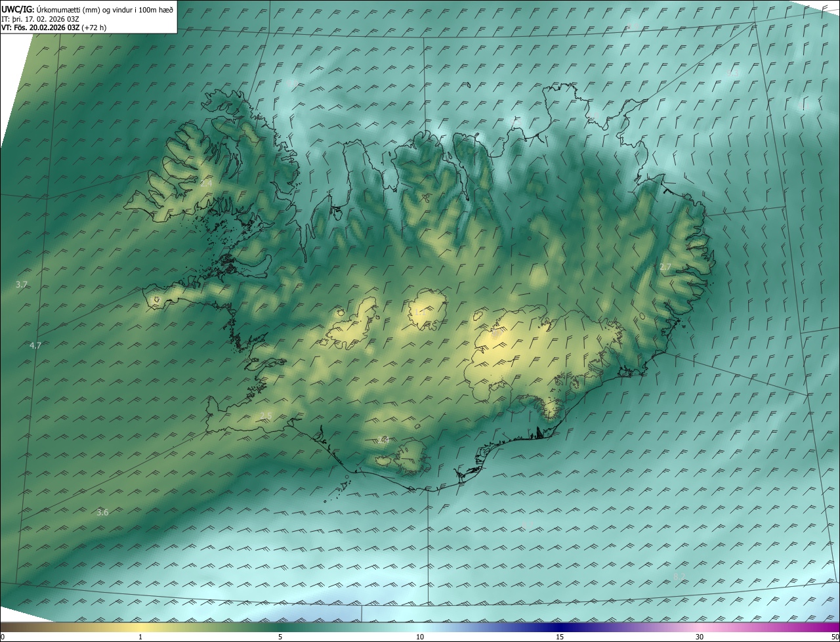
Task: Select the 5 tick on the color scale
Action: pos(280,637)
